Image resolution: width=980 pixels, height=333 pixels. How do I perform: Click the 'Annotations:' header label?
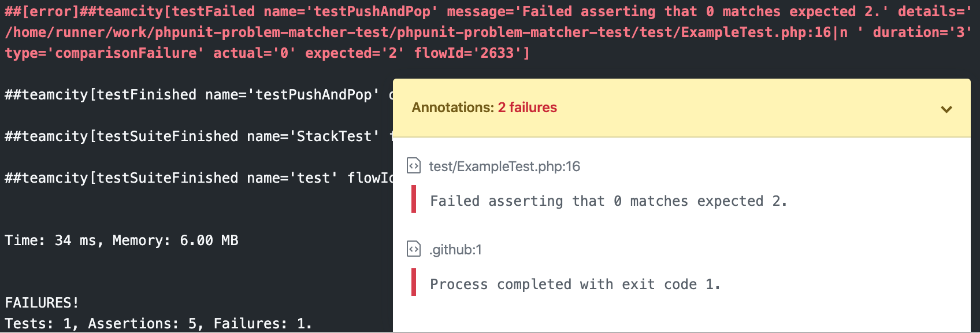pos(453,108)
